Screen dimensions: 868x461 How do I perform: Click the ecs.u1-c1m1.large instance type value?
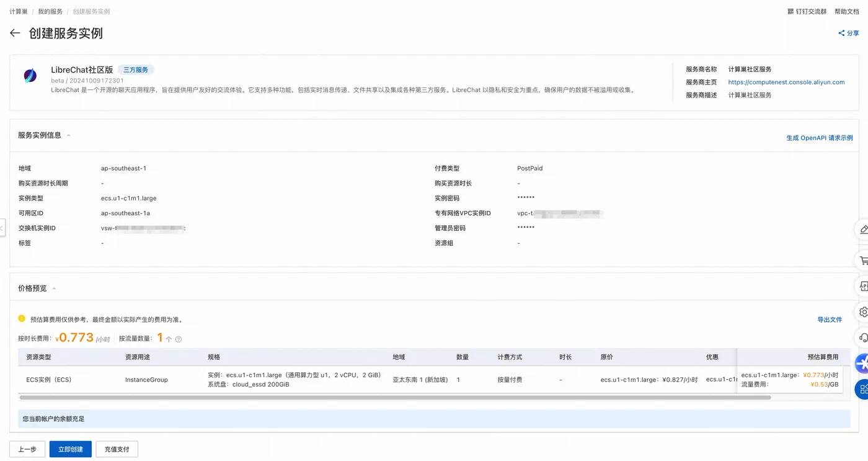tap(129, 198)
